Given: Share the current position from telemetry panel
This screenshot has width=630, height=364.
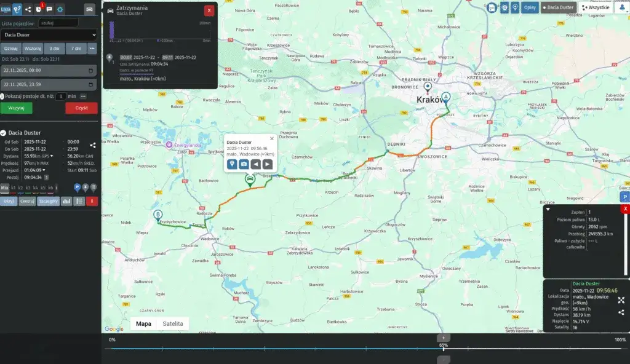Looking at the screenshot, I should [621, 312].
